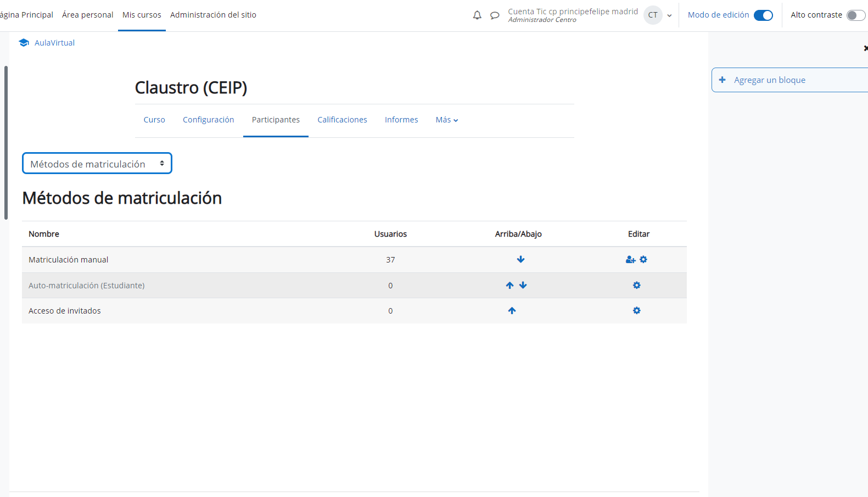Open the messaging chat bubble icon
868x497 pixels.
(495, 15)
